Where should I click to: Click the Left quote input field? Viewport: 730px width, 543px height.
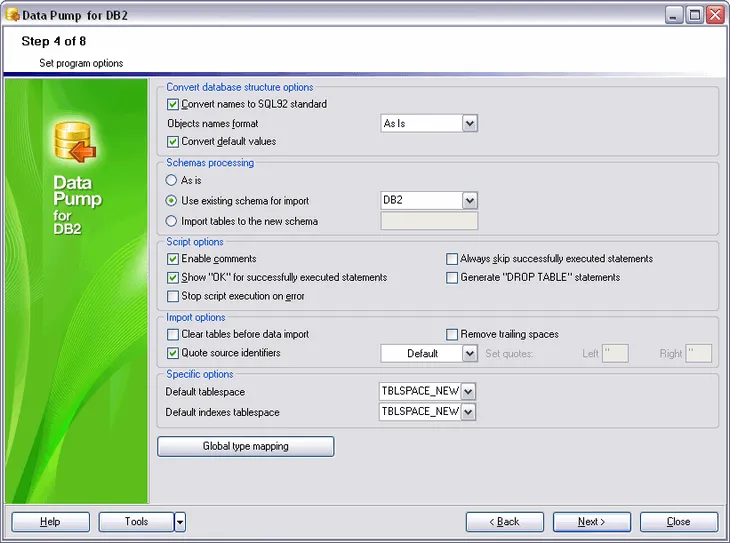(615, 353)
